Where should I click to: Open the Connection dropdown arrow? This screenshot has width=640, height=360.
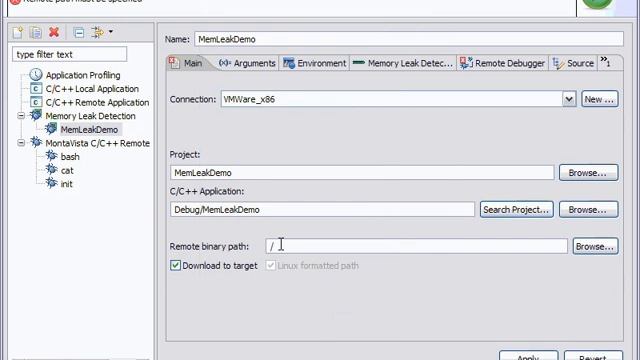569,99
